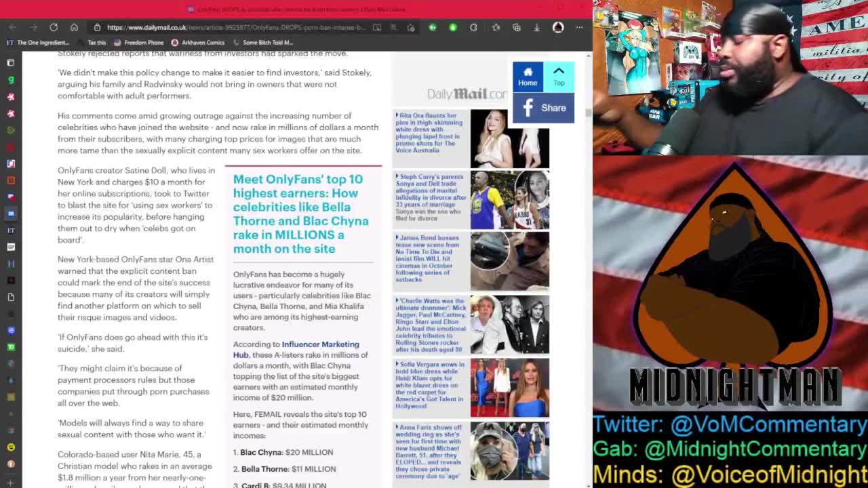The width and height of the screenshot is (868, 488).
Task: Select the '2. Bella Thorne: $11 MILLION' line
Action: tap(284, 469)
